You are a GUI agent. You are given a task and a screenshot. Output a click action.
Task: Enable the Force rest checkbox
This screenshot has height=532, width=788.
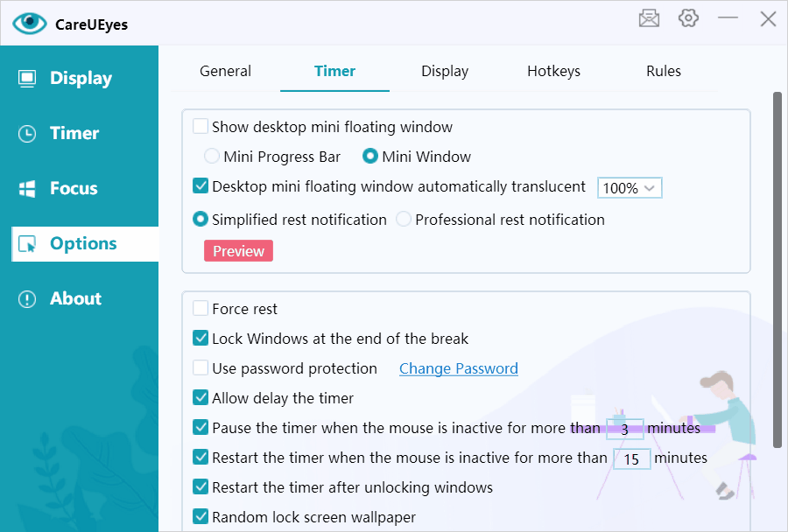tap(201, 308)
